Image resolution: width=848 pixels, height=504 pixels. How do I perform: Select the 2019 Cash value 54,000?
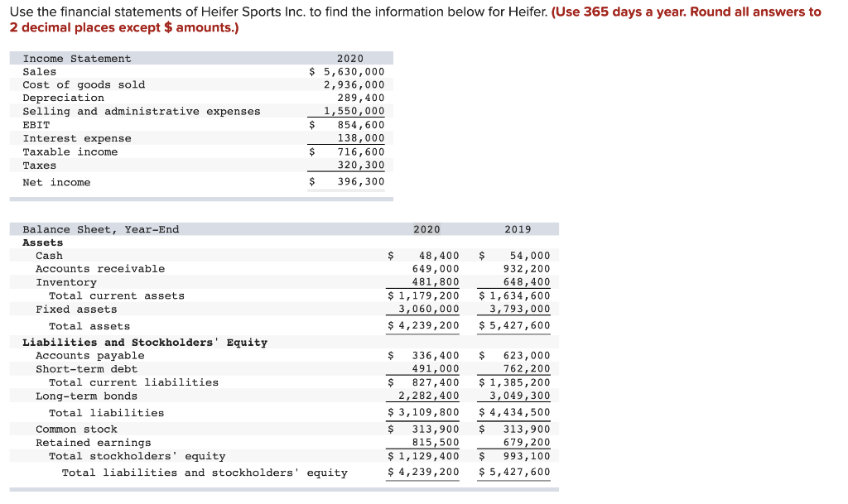click(529, 256)
